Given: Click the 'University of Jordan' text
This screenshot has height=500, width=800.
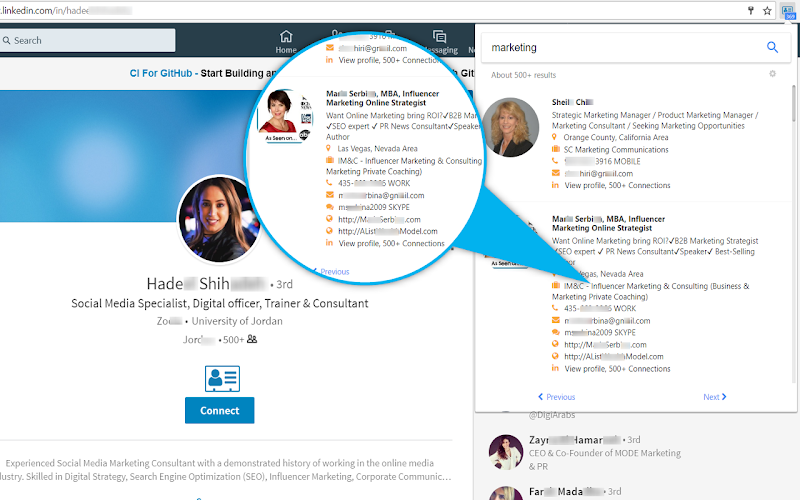Looking at the screenshot, I should tap(237, 321).
